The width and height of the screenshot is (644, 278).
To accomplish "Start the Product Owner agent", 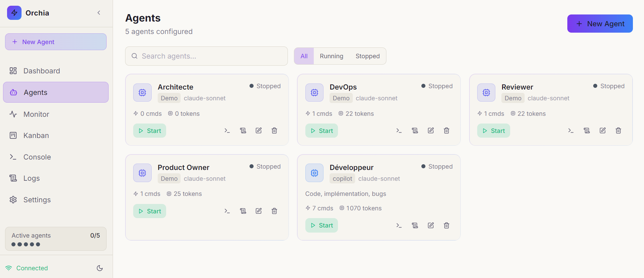I will pos(150,211).
